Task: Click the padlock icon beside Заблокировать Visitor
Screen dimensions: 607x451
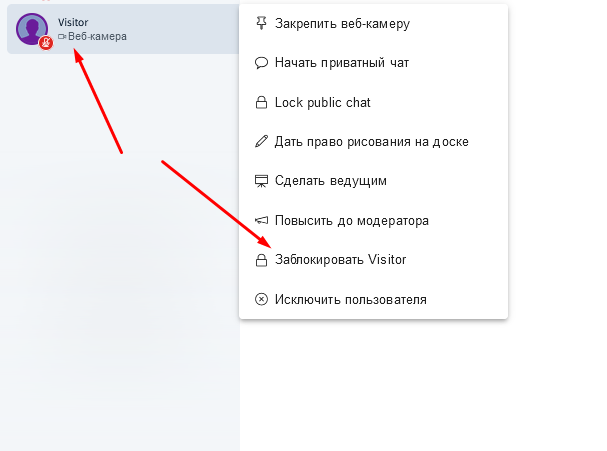Action: [262, 260]
